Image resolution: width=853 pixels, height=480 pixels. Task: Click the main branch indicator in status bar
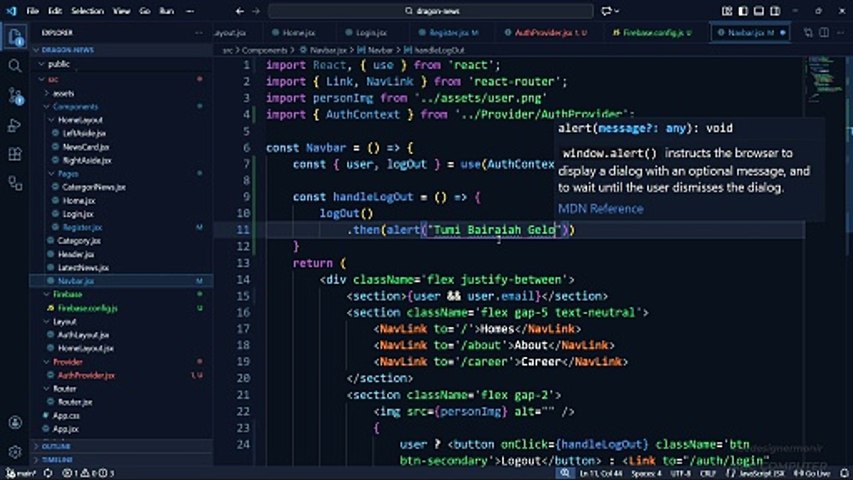tap(22, 473)
